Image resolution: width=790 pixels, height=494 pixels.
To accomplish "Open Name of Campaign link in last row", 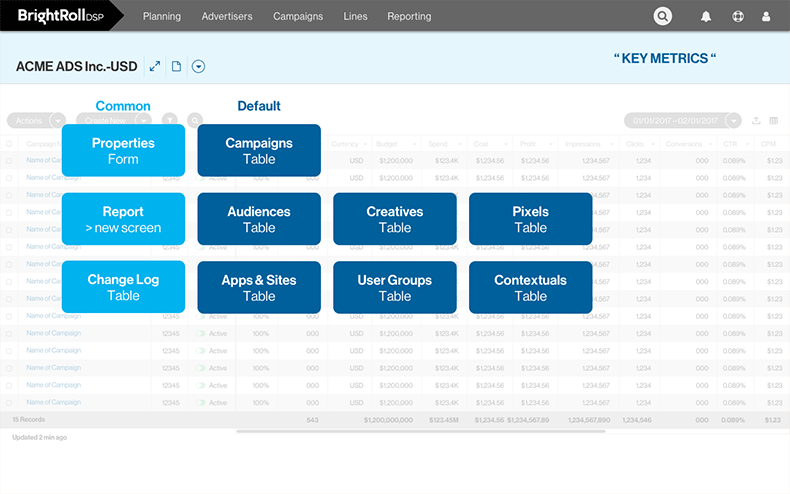I will point(53,402).
